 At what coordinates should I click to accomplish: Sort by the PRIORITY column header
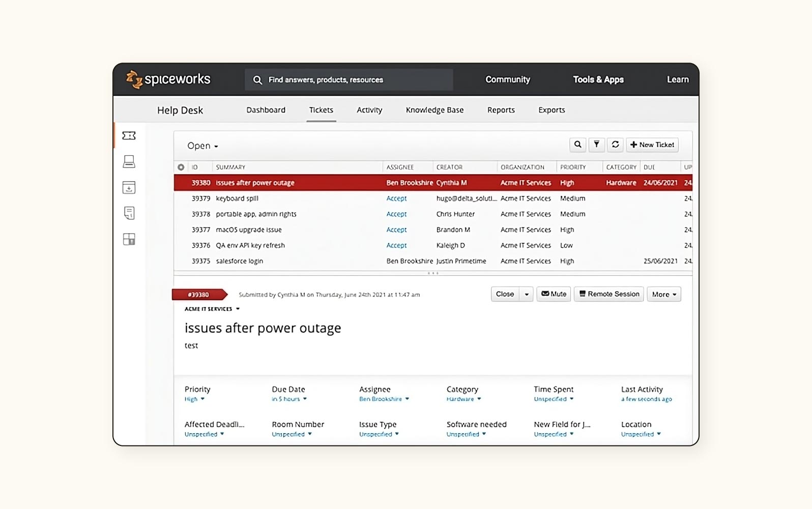pyautogui.click(x=573, y=167)
